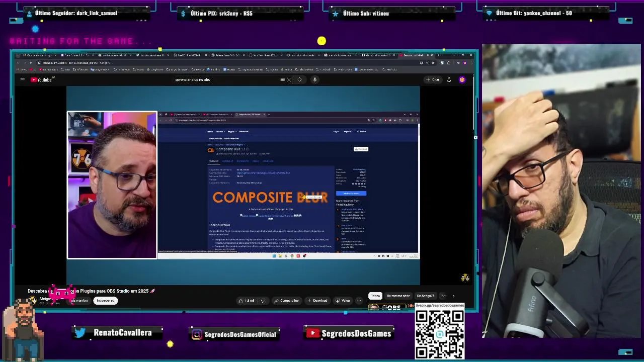The image size is (644, 362).
Task: Click the Twitter bird icon in overlay
Action: [x=80, y=332]
